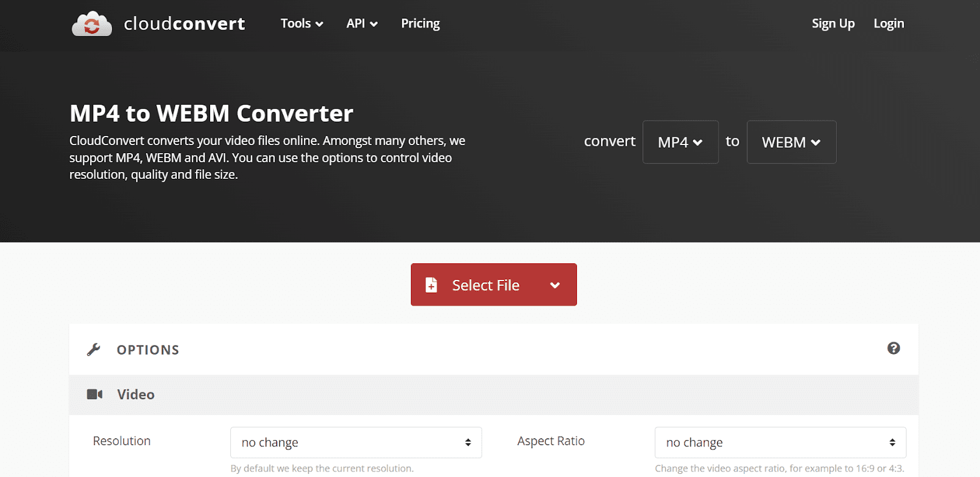Open the API menu

tap(362, 23)
